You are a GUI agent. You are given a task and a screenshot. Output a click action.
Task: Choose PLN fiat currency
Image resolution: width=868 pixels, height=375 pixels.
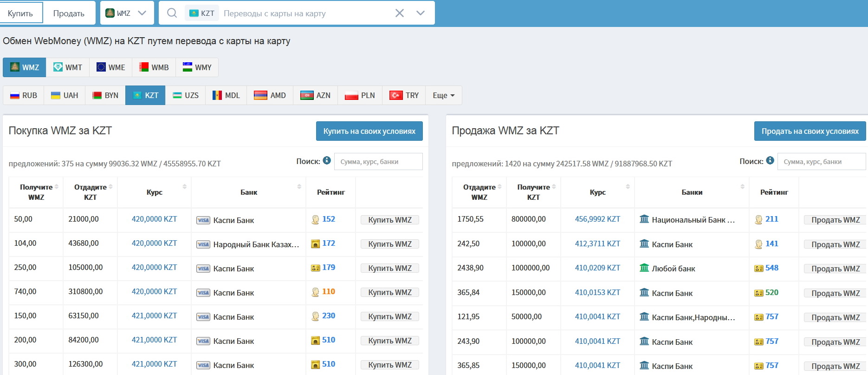coord(360,95)
